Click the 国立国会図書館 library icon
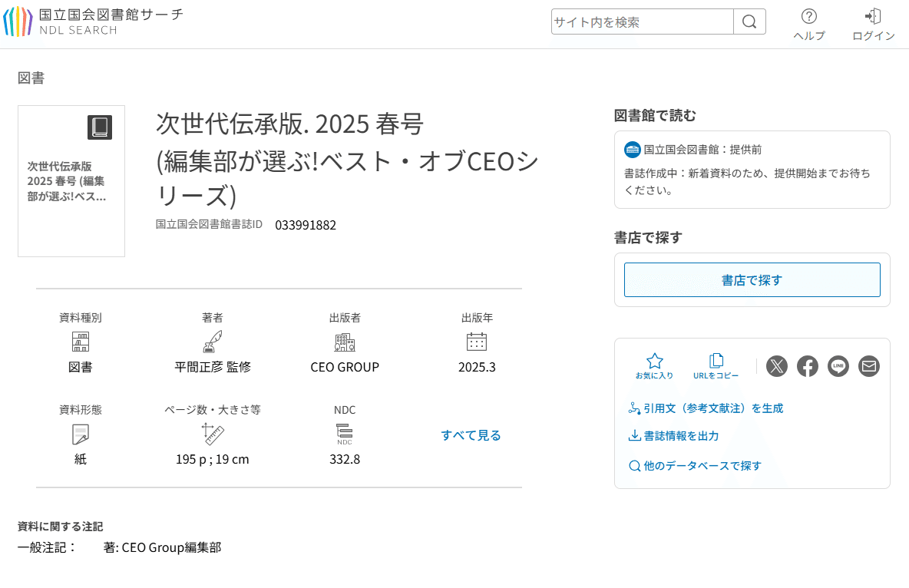The image size is (909, 588). pyautogui.click(x=632, y=150)
